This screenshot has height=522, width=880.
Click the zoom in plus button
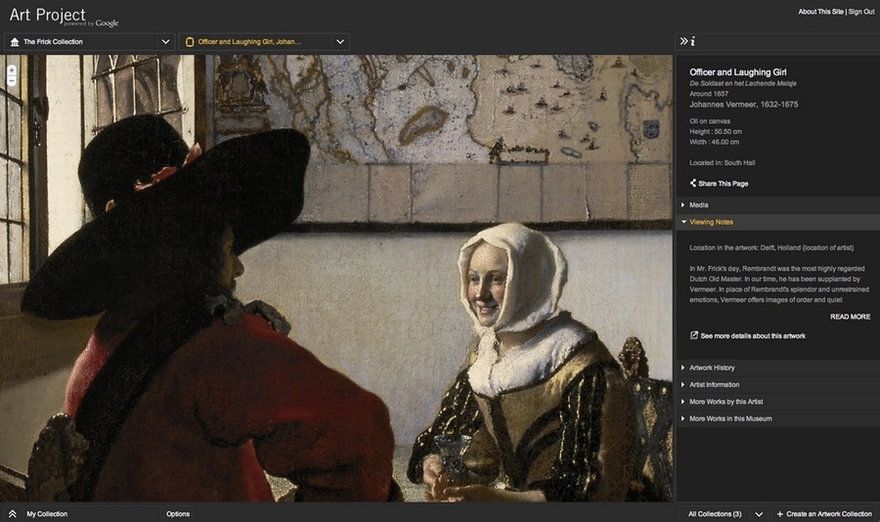[x=11, y=70]
